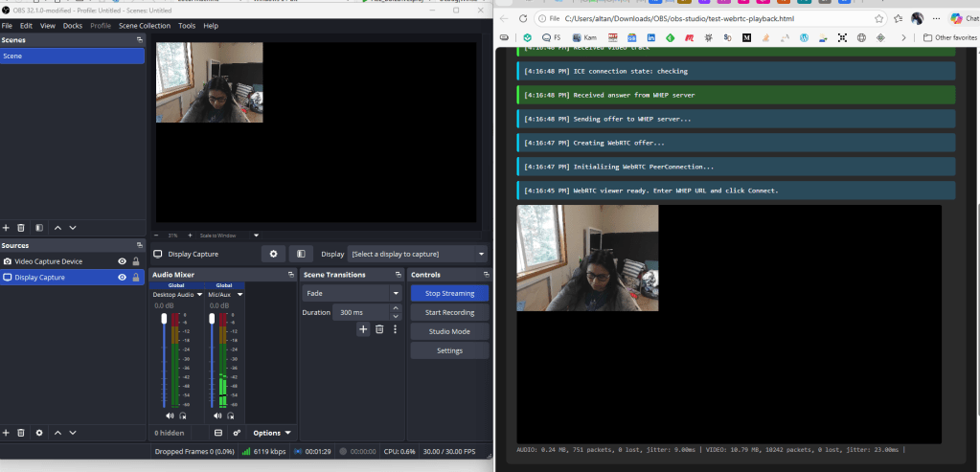This screenshot has width=980, height=472.
Task: Toggle the lock on Video Capture Device
Action: tap(136, 261)
